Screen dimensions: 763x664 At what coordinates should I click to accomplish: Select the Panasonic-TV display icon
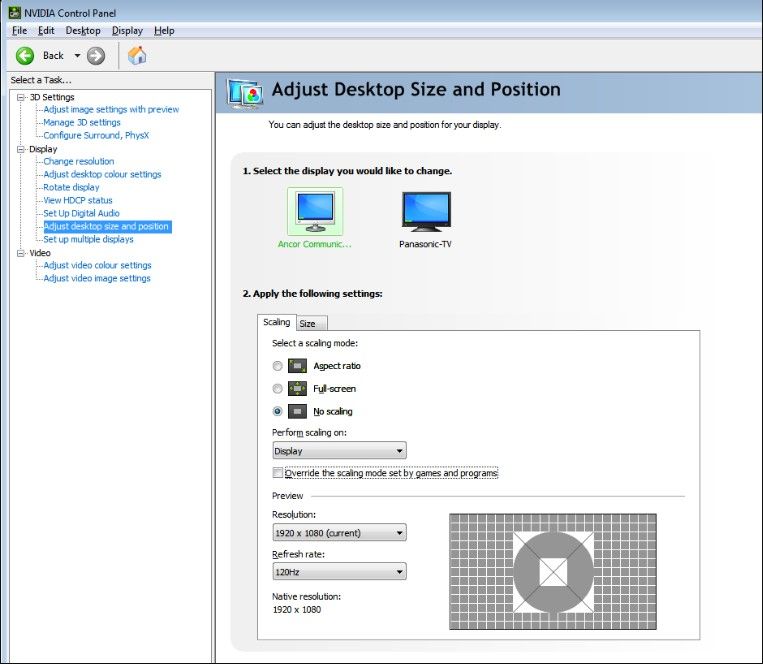(426, 212)
